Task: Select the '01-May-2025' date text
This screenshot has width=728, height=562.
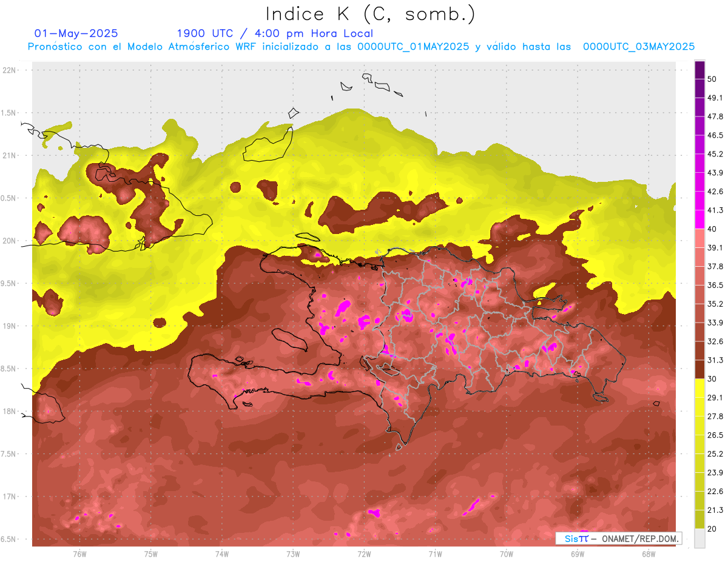Action: point(76,33)
